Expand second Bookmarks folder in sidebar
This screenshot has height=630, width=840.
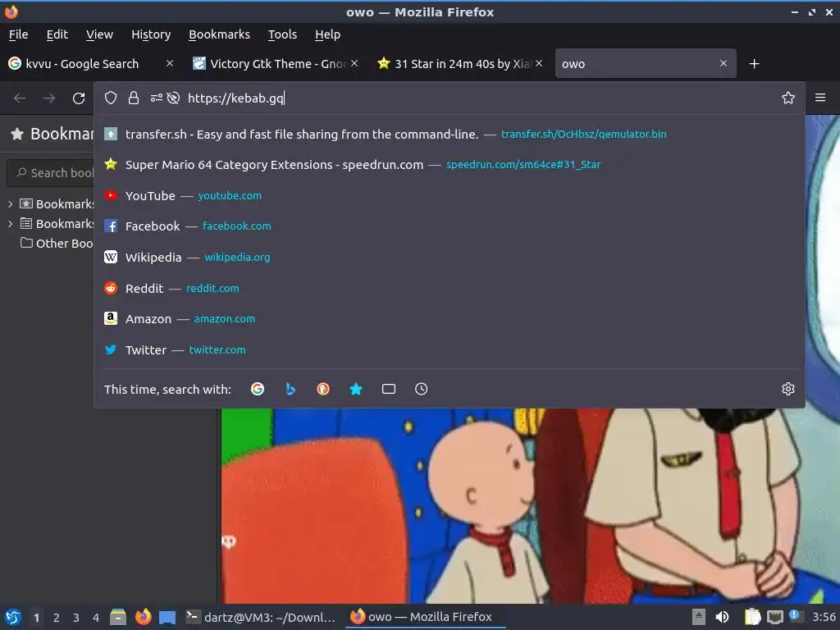click(10, 223)
